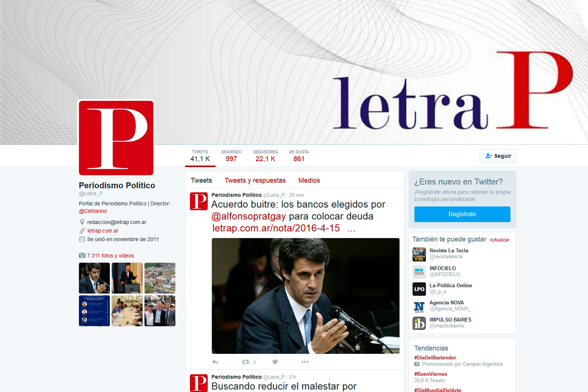Image resolution: width=588 pixels, height=392 pixels.
Task: Click the retweet count 2 on first tweet
Action: coord(254,362)
